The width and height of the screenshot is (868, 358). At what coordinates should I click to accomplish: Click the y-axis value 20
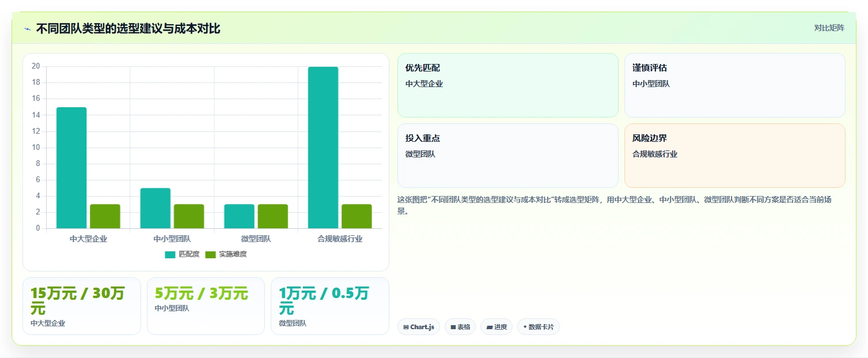click(x=36, y=66)
